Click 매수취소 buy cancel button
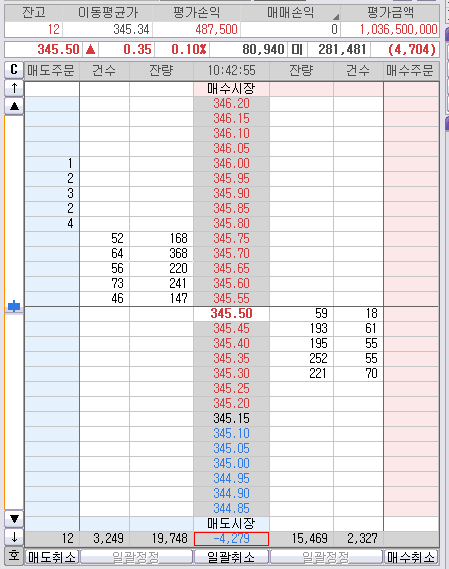 411,557
